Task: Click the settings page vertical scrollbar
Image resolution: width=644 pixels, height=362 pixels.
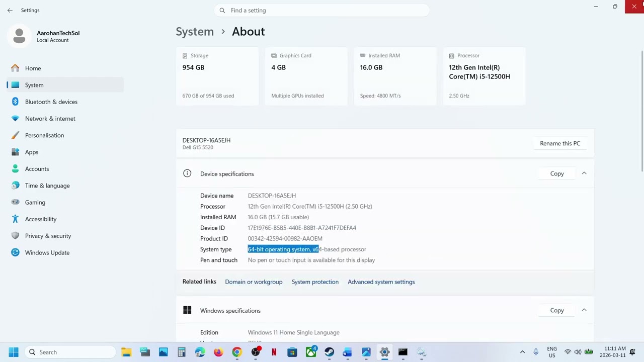Action: click(x=641, y=111)
